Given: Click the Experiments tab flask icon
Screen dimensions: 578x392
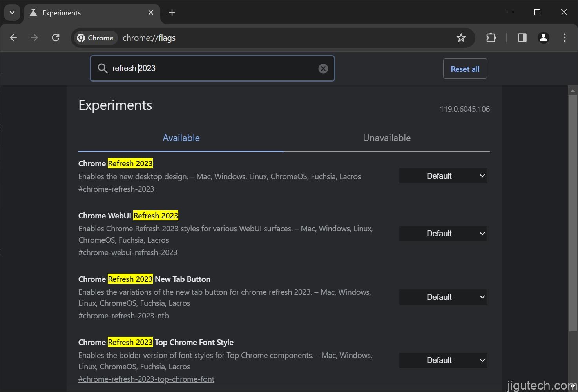Looking at the screenshot, I should pos(34,13).
